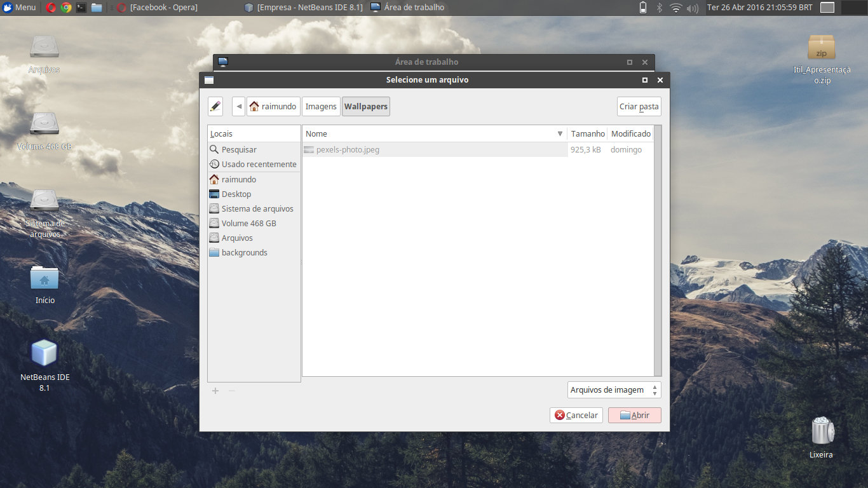
Task: Open the Menu applications button
Action: coord(19,8)
